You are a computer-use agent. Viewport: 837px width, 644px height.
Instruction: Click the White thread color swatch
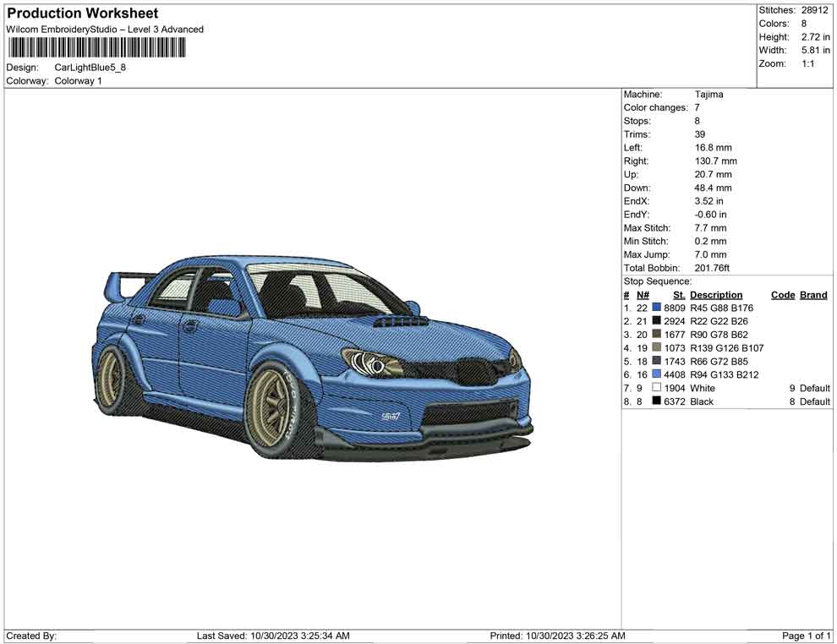click(x=657, y=389)
